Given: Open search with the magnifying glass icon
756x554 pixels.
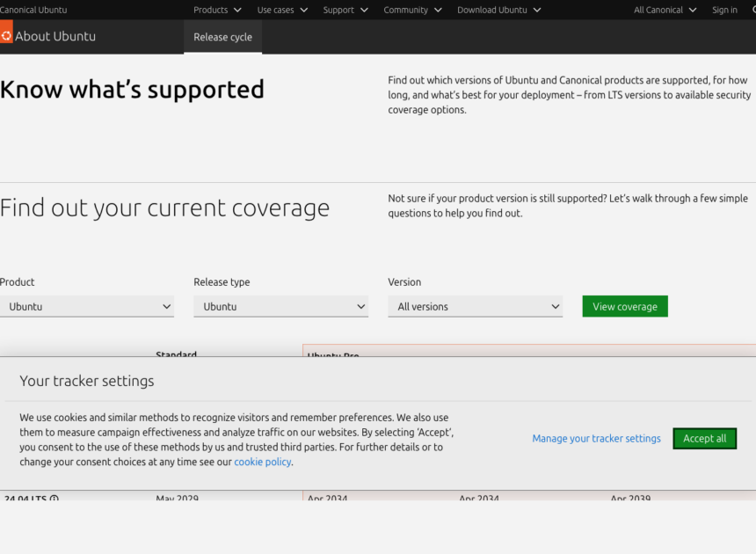Looking at the screenshot, I should click(x=752, y=10).
